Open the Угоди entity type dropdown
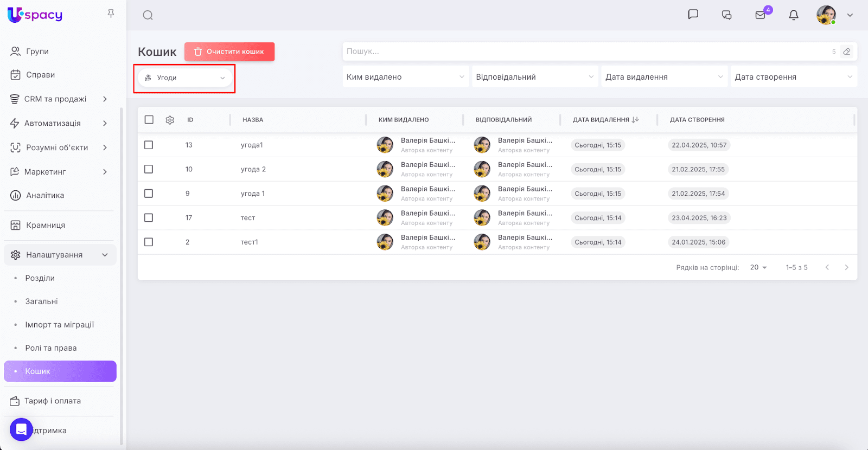This screenshot has height=450, width=868. click(184, 78)
